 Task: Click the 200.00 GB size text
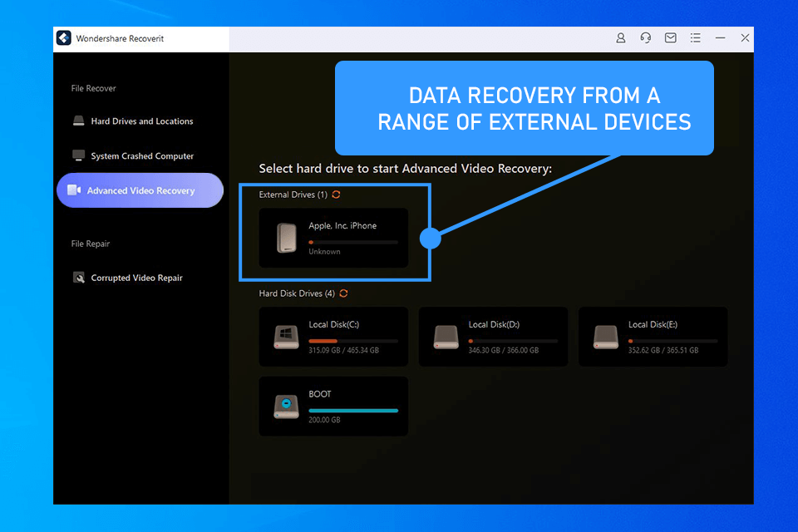pyautogui.click(x=324, y=420)
